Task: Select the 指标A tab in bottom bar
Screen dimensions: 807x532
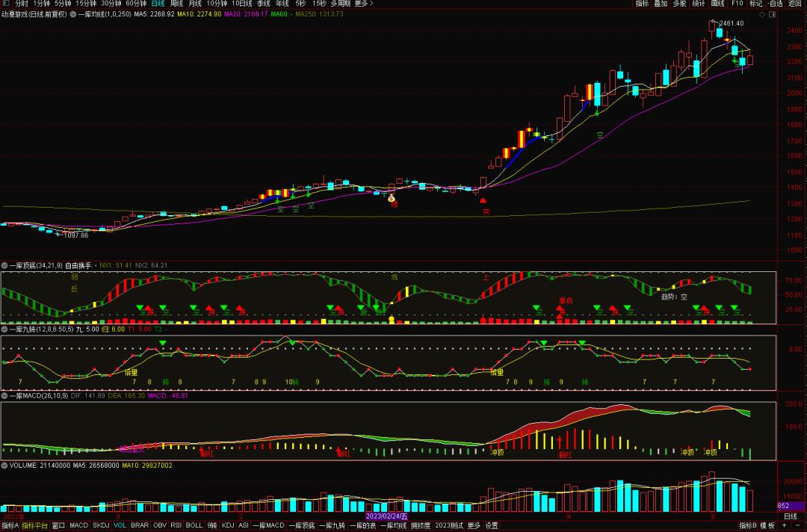Action: tap(10, 525)
